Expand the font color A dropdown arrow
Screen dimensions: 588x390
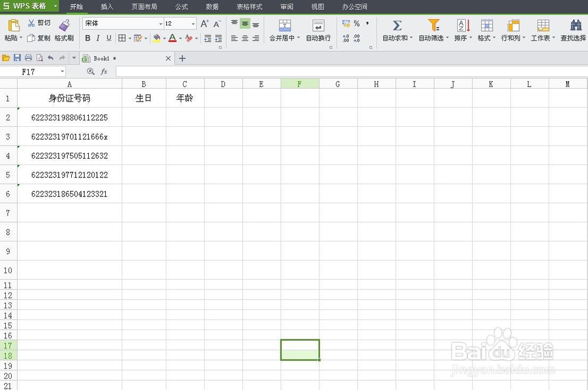179,38
